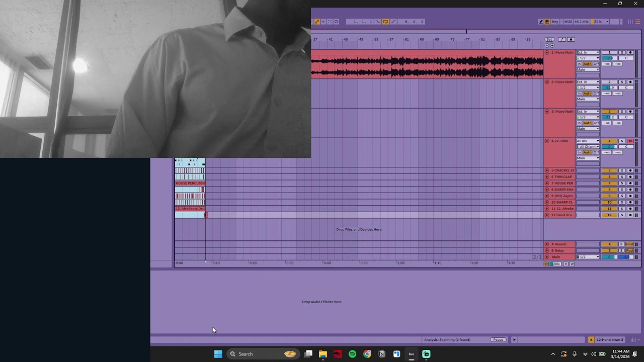The width and height of the screenshot is (644, 362).
Task: Click the HOUSE PERCUSSION clip
Action: coord(190,183)
